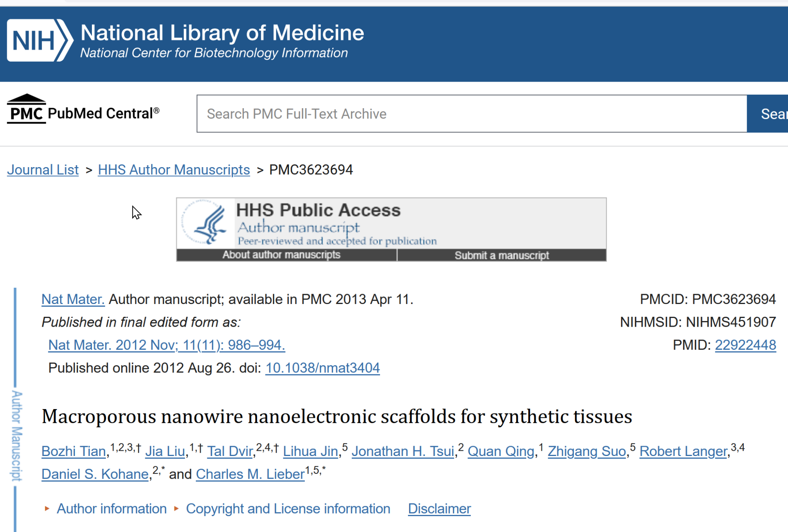Expand the Author information section
The width and height of the screenshot is (788, 532).
coord(111,509)
